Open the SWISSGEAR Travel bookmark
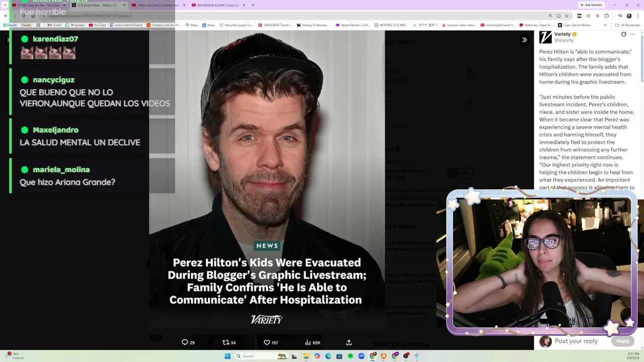The image size is (644, 362). [275, 25]
